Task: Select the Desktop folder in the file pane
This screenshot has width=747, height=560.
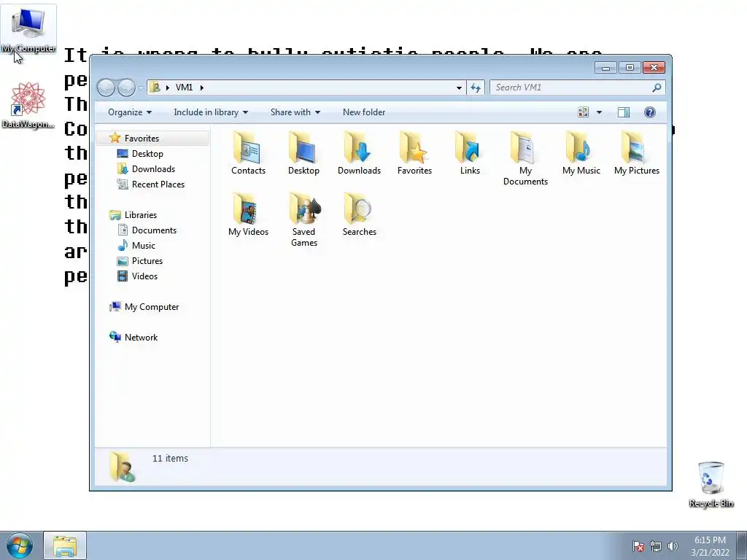Action: [303, 153]
